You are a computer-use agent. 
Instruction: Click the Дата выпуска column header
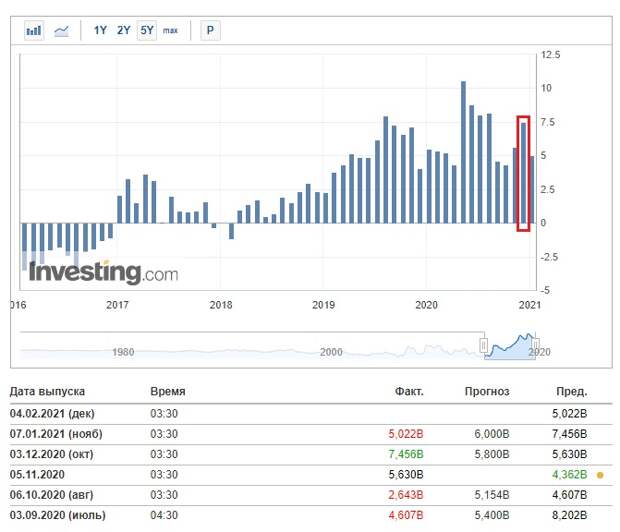coord(47,392)
